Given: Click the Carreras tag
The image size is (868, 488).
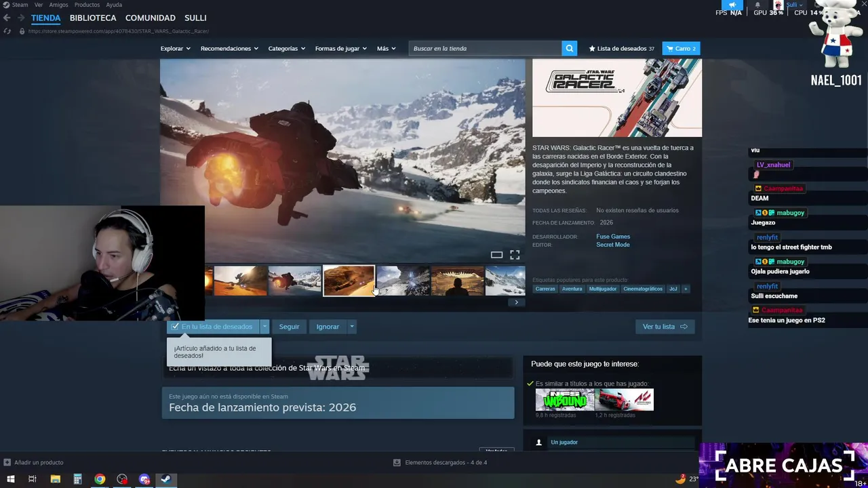Looking at the screenshot, I should coord(545,289).
